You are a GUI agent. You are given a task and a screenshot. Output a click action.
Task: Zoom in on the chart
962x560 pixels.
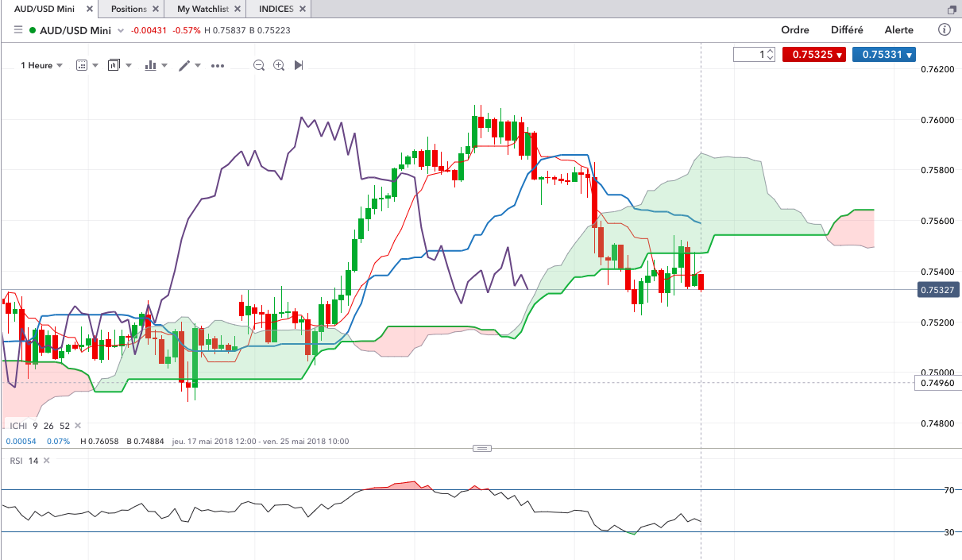point(279,65)
